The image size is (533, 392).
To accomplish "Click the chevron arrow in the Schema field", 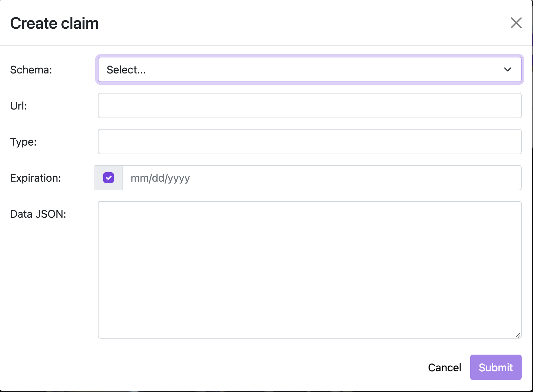I will pyautogui.click(x=508, y=69).
